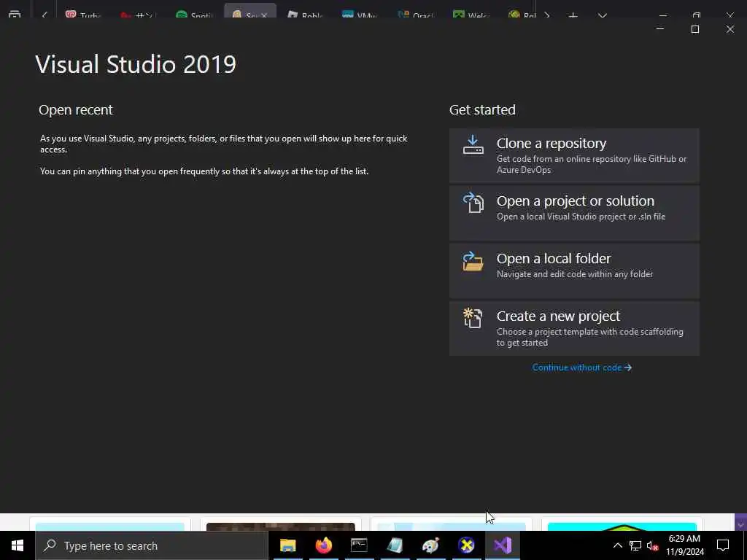This screenshot has height=560, width=747.
Task: Maximize the Visual Studio 2019 start window
Action: click(695, 29)
